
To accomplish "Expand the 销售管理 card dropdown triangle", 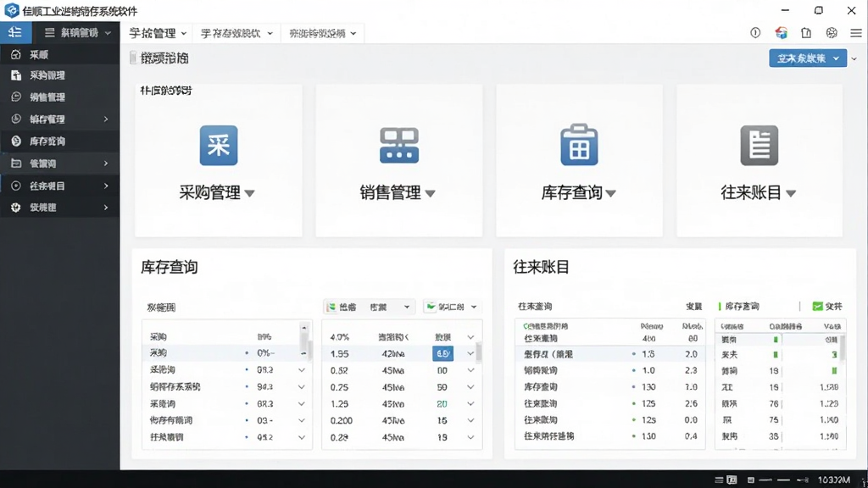I will click(x=430, y=194).
